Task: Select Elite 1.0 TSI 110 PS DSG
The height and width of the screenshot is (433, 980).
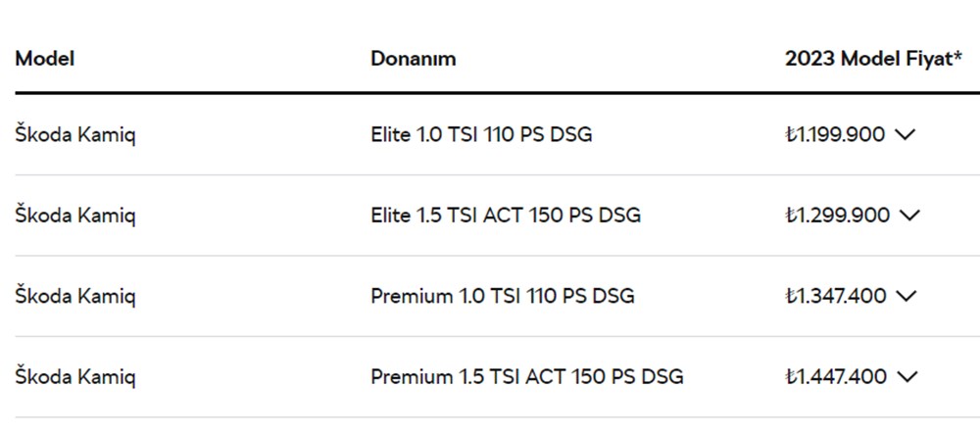Action: 481,134
